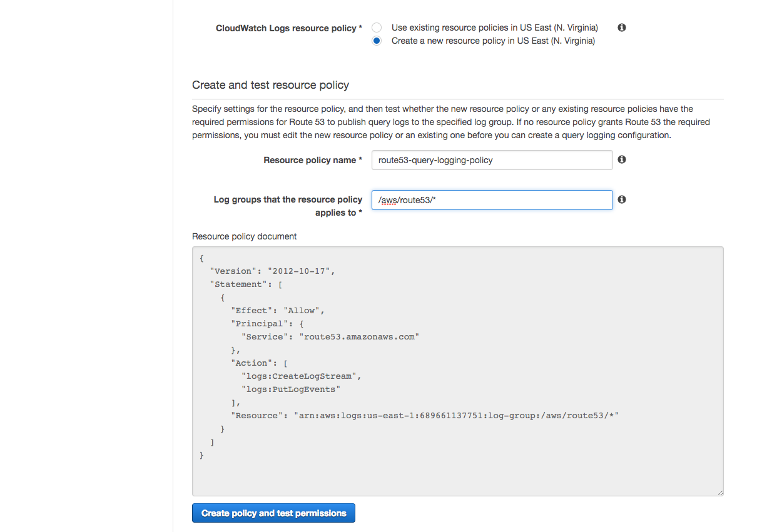Screen dimensions: 767x532
Task: Click the Log groups input field
Action: pos(492,200)
